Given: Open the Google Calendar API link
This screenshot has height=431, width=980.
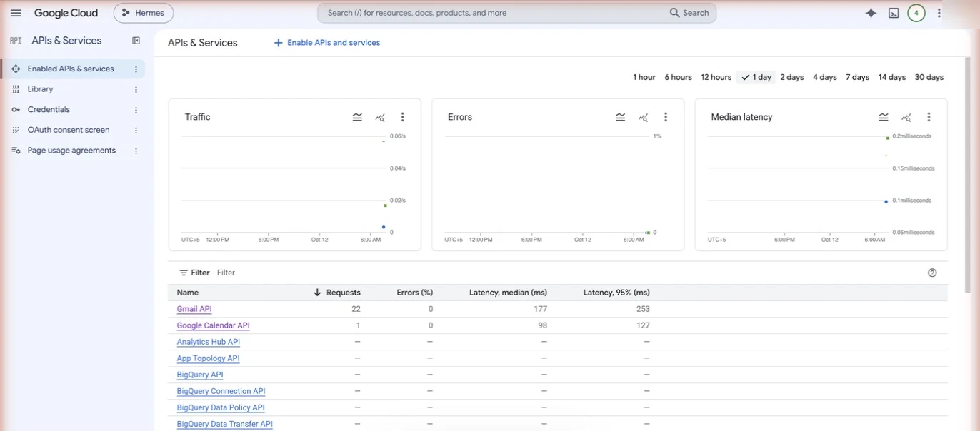Looking at the screenshot, I should tap(213, 325).
